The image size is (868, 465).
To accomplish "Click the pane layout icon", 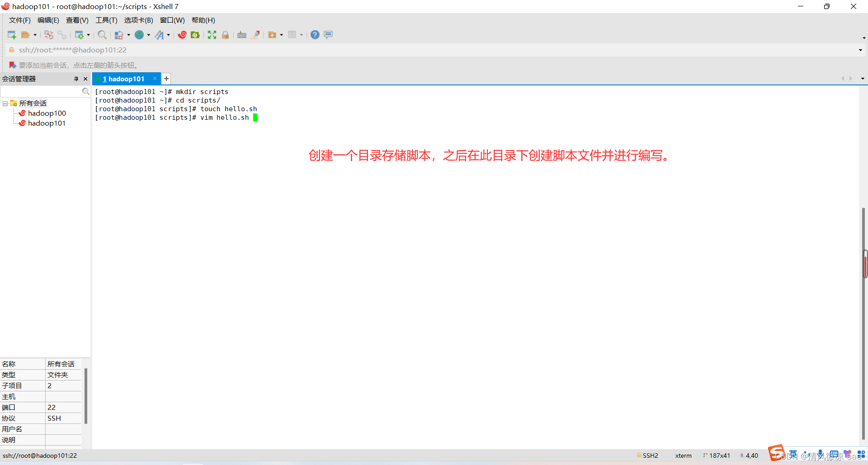I will pyautogui.click(x=292, y=35).
